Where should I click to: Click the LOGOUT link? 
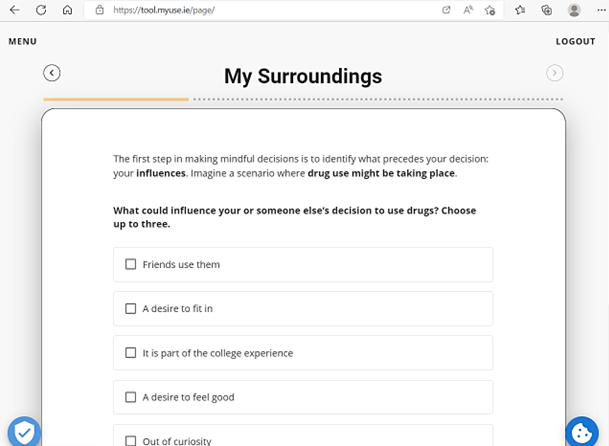tap(575, 41)
